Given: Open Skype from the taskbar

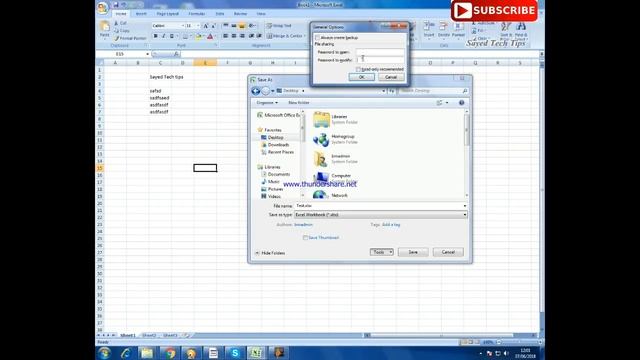Looking at the screenshot, I should tap(235, 353).
